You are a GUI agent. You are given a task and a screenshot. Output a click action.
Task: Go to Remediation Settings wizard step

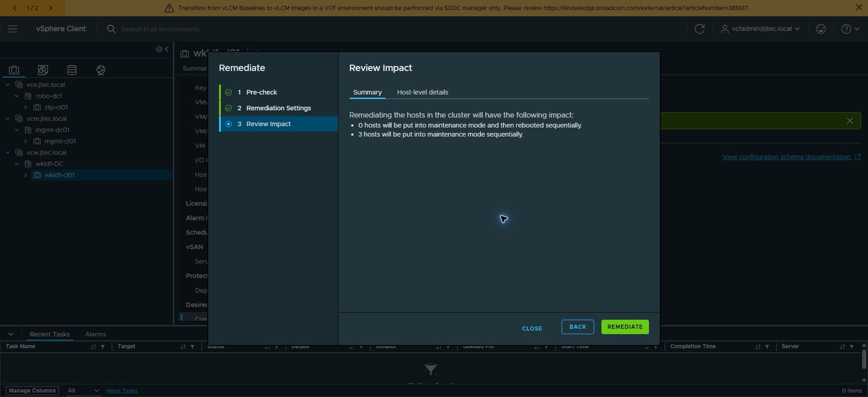[279, 108]
